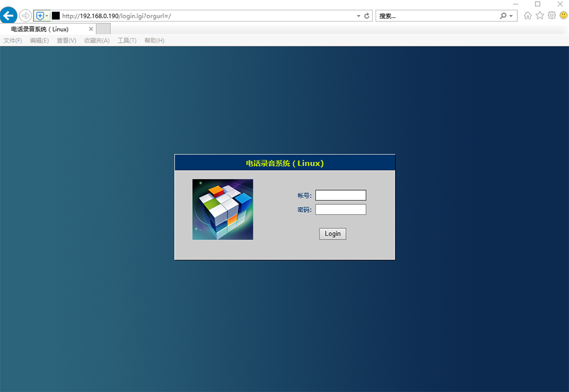Click the 电话录音系统 (Linux) login title
This screenshot has width=569, height=392.
pyautogui.click(x=285, y=163)
